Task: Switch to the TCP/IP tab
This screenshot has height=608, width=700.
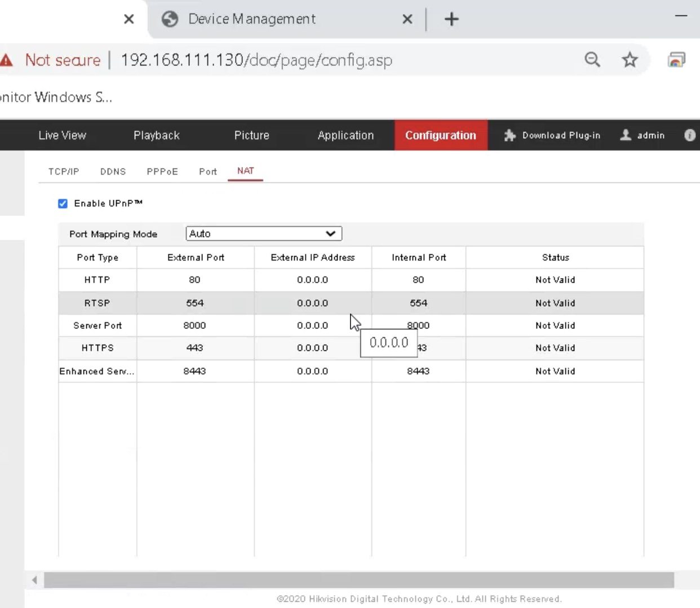Action: pyautogui.click(x=64, y=171)
